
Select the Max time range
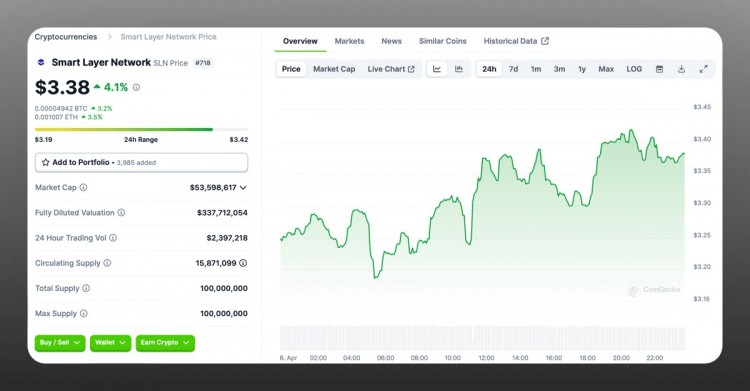[606, 69]
